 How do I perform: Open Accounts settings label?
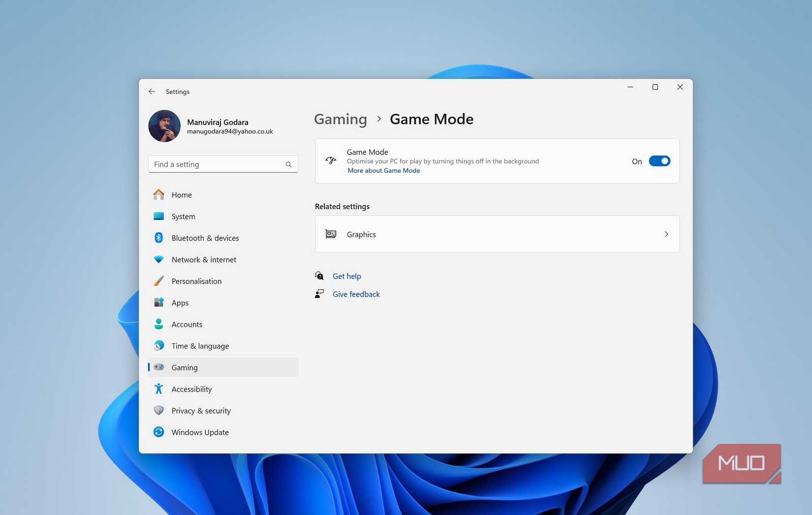tap(187, 325)
